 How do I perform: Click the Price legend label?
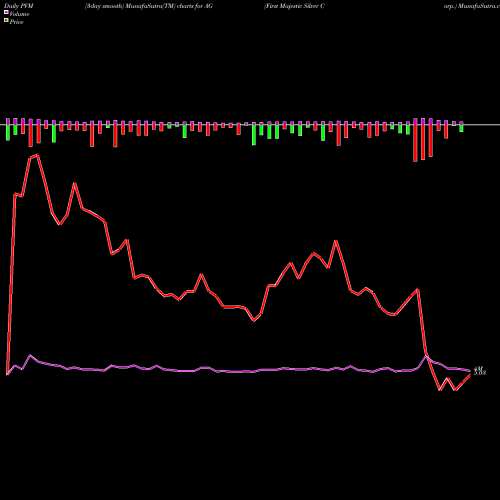[16, 22]
